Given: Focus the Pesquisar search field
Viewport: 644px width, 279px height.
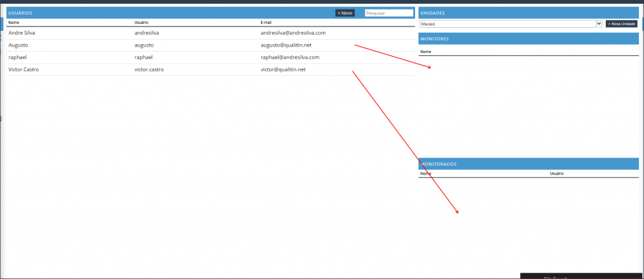Looking at the screenshot, I should [x=389, y=13].
